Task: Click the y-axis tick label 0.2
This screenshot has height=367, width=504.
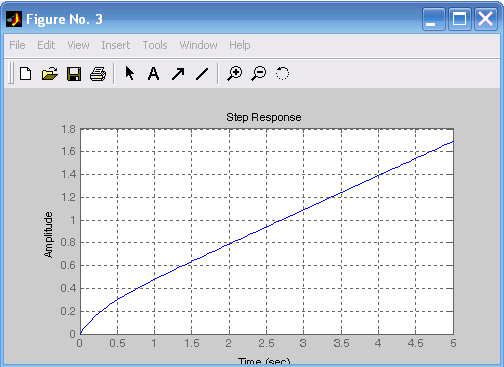Action: pyautogui.click(x=68, y=311)
